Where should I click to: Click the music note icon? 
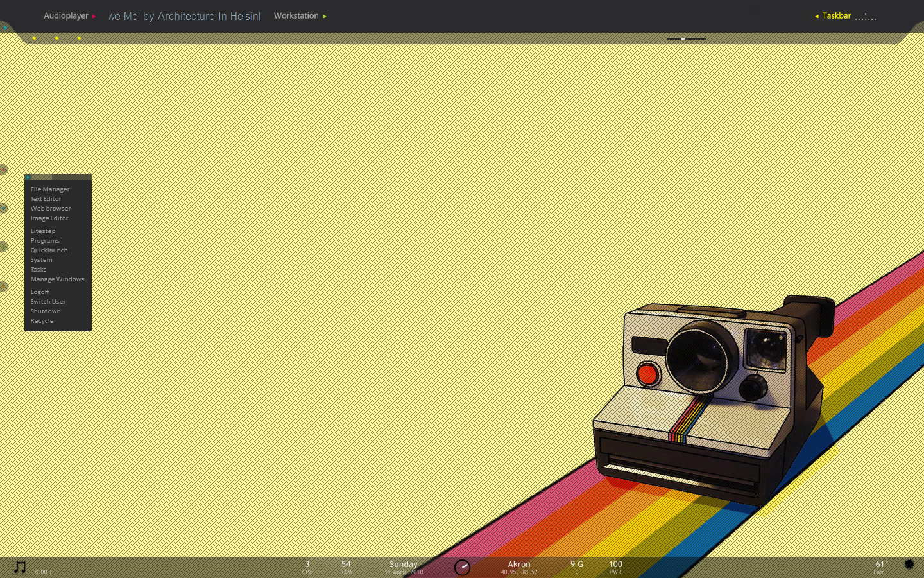coord(20,566)
